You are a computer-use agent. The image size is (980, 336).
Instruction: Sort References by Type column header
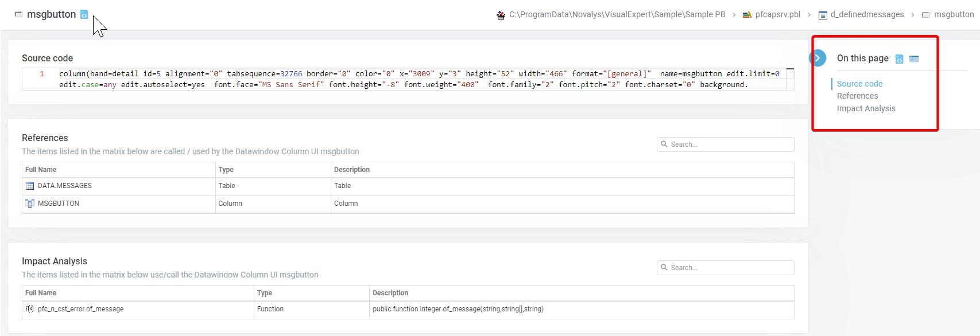tap(226, 170)
